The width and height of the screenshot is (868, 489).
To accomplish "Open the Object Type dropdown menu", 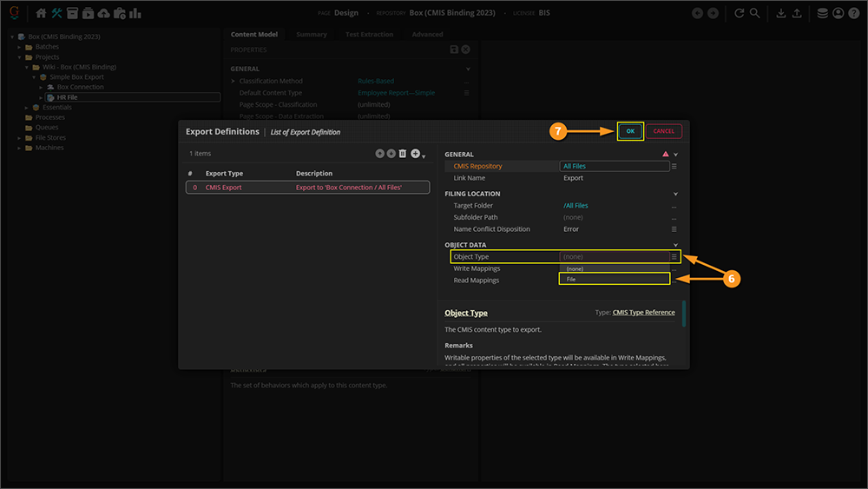I will pos(674,257).
